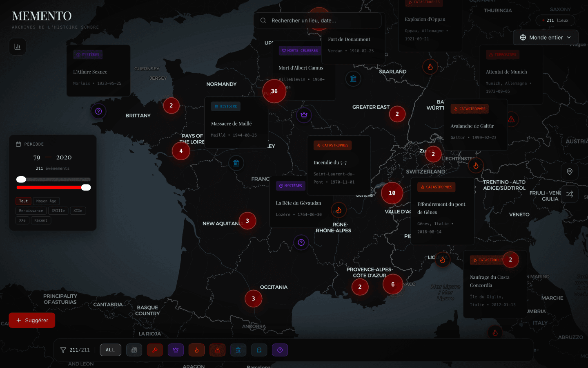Viewport: 588px width, 368px height.
Task: Toggle the ghost category filter
Action: [259, 350]
